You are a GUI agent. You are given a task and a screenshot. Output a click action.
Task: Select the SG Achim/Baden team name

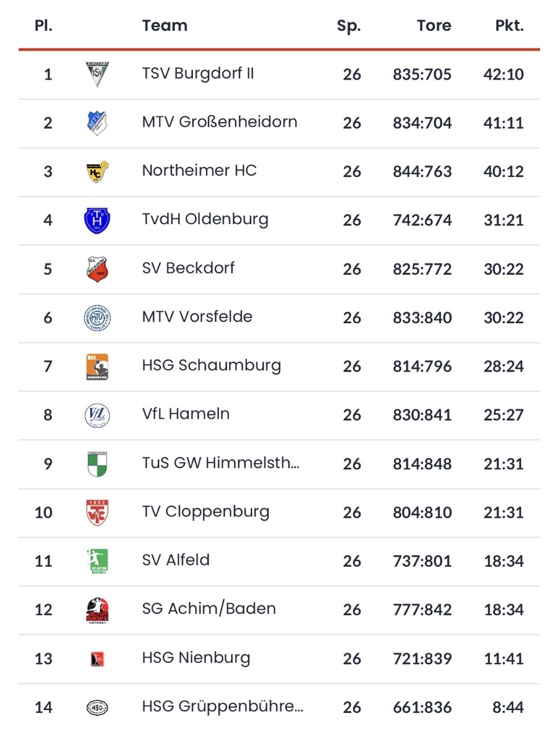[209, 609]
